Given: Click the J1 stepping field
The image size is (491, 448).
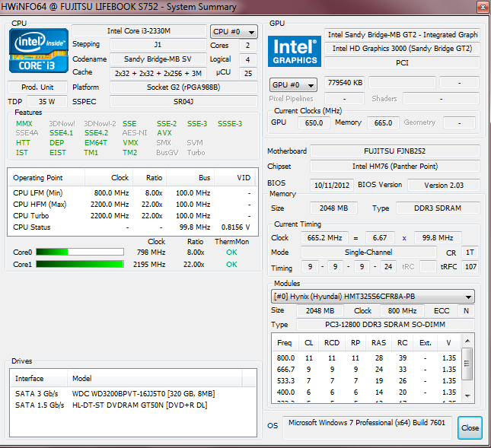Looking at the screenshot, I should click(158, 45).
